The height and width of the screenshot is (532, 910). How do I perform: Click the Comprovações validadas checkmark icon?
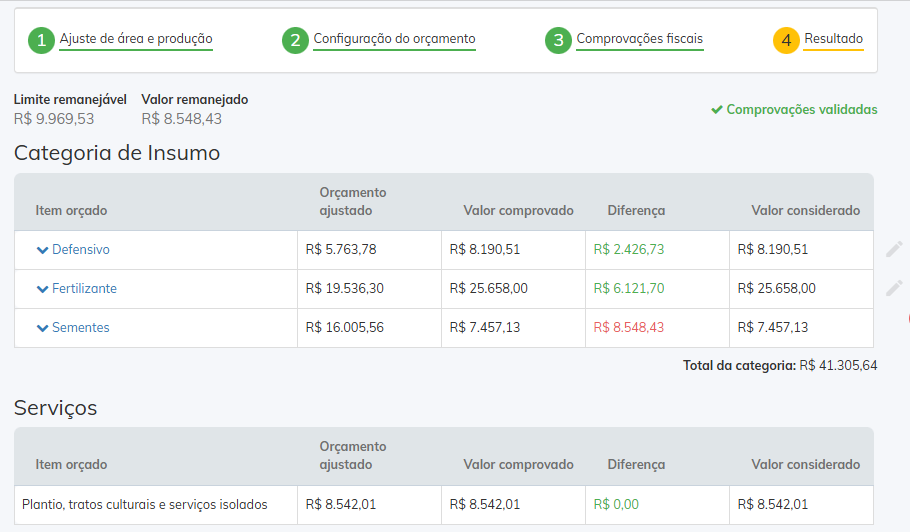(716, 110)
